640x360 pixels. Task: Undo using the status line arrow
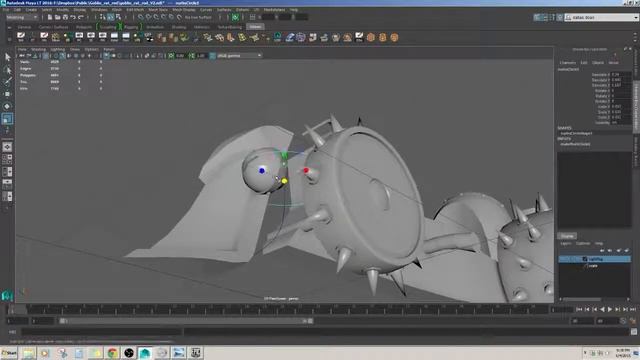click(73, 17)
